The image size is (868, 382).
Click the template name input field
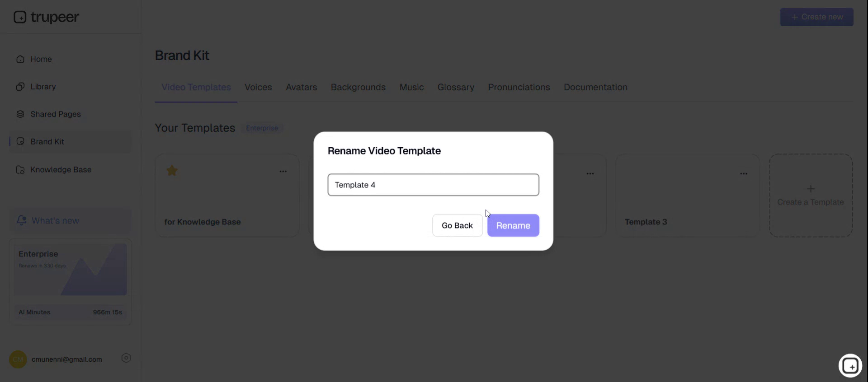click(433, 185)
